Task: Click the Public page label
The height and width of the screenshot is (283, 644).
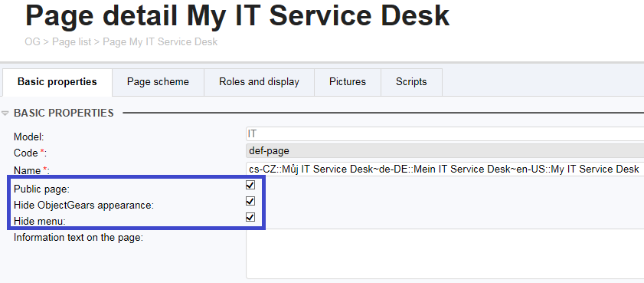Action: click(42, 189)
